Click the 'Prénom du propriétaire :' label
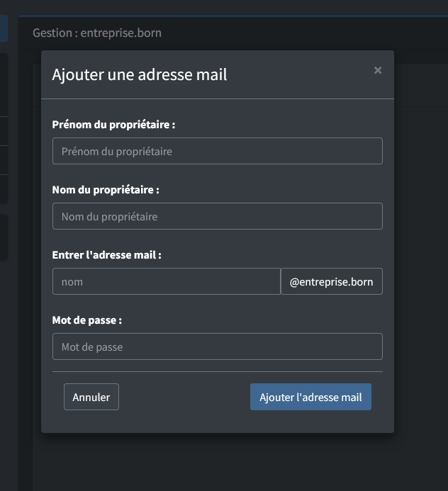Viewport: 448px width, 491px height. point(113,125)
